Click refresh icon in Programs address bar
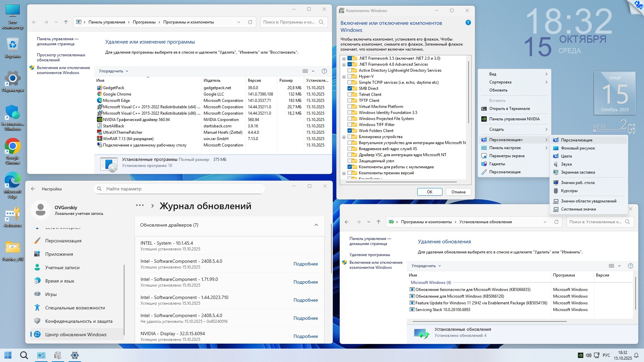The height and width of the screenshot is (362, 644). pos(250,22)
